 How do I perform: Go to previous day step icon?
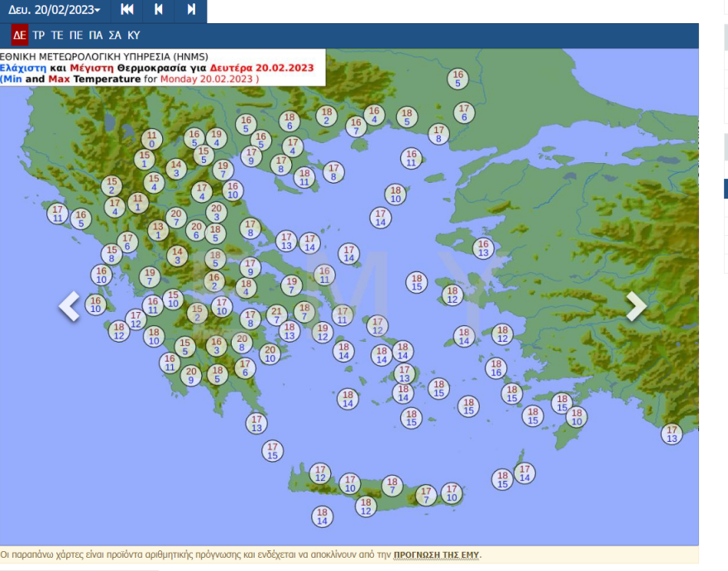(x=159, y=10)
